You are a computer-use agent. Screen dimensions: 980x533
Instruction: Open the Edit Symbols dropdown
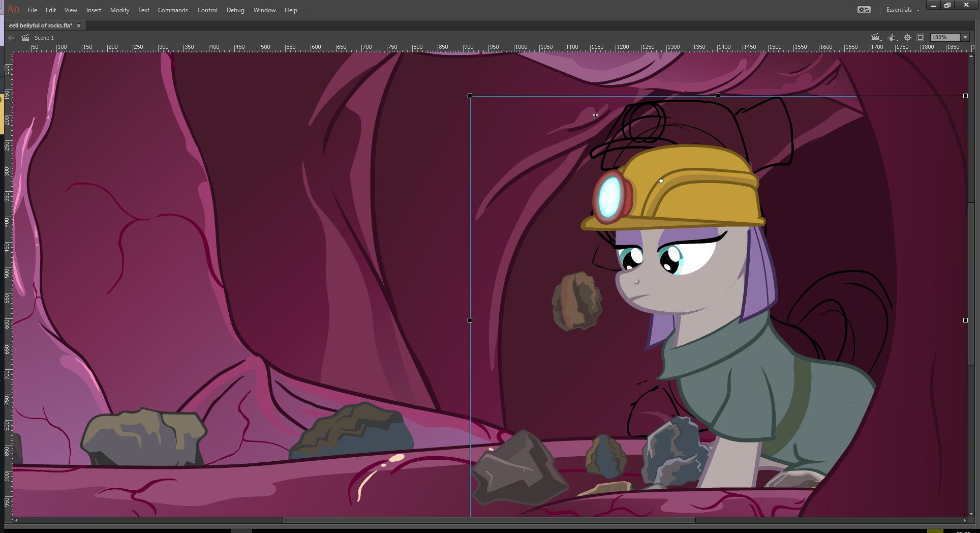[x=893, y=38]
